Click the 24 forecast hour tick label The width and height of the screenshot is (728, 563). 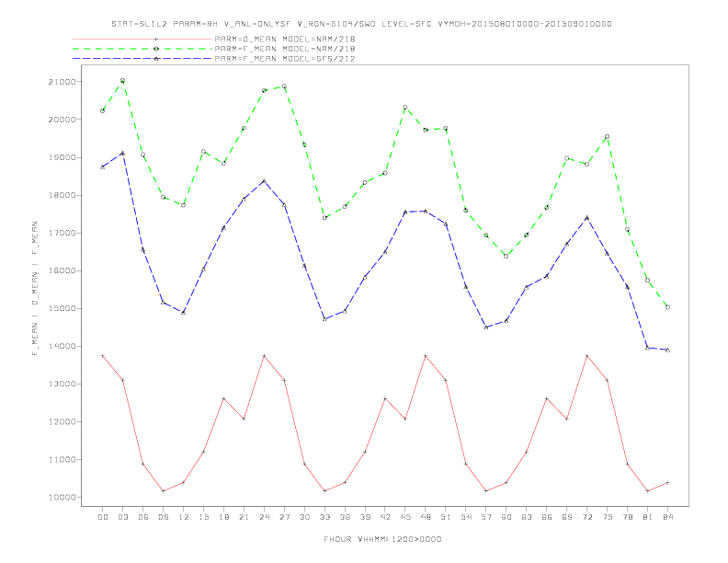pyautogui.click(x=264, y=517)
